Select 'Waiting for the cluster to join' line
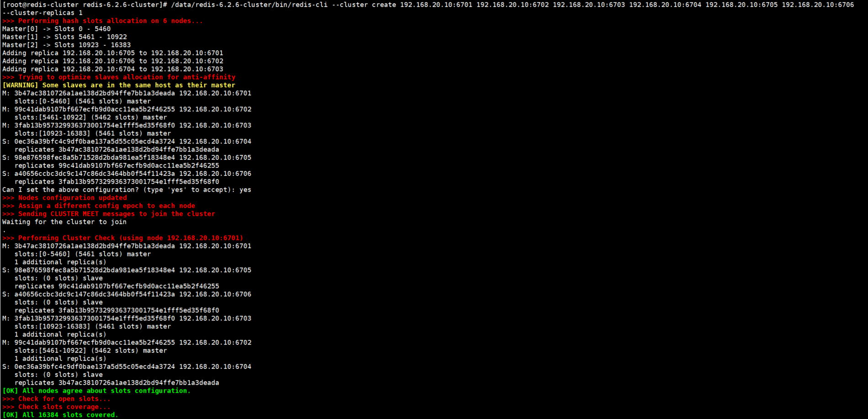 (x=64, y=222)
